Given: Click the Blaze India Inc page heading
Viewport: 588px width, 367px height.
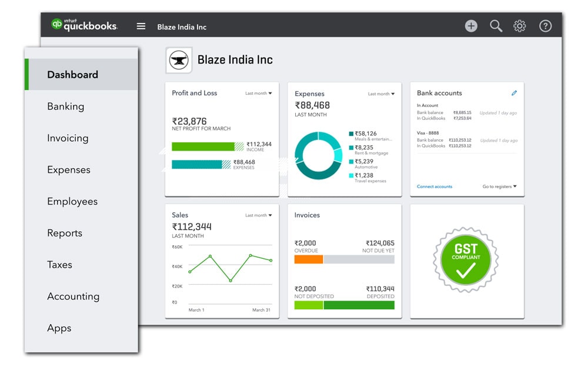Looking at the screenshot, I should pyautogui.click(x=235, y=59).
